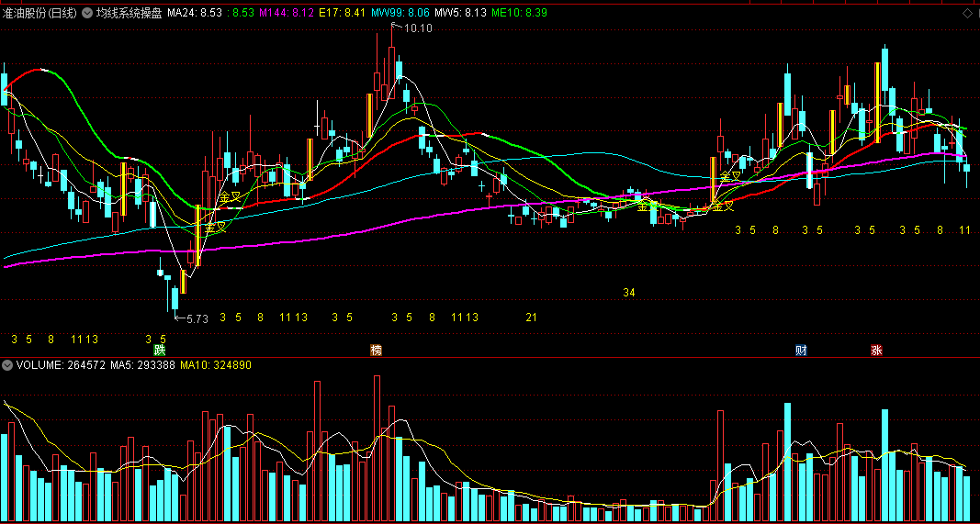Screen dimensions: 980x524
Task: Open the red 涨 event marker
Action: pyautogui.click(x=877, y=351)
